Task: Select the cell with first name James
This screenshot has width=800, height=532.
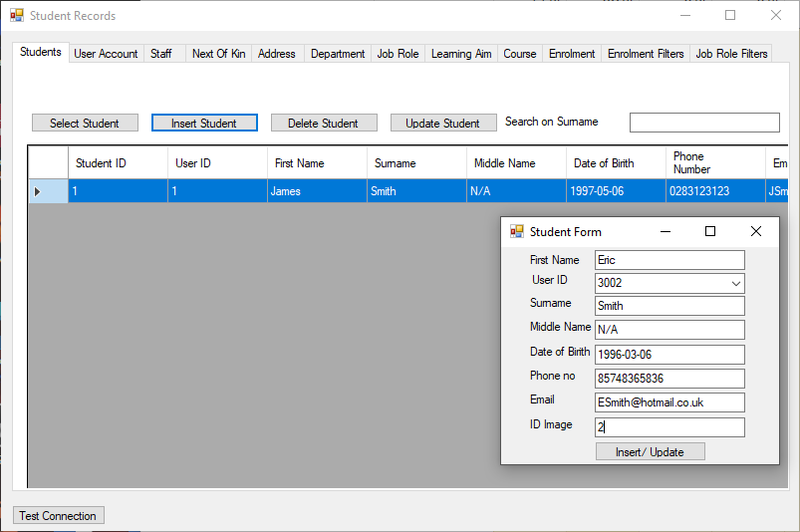Action: click(x=317, y=191)
